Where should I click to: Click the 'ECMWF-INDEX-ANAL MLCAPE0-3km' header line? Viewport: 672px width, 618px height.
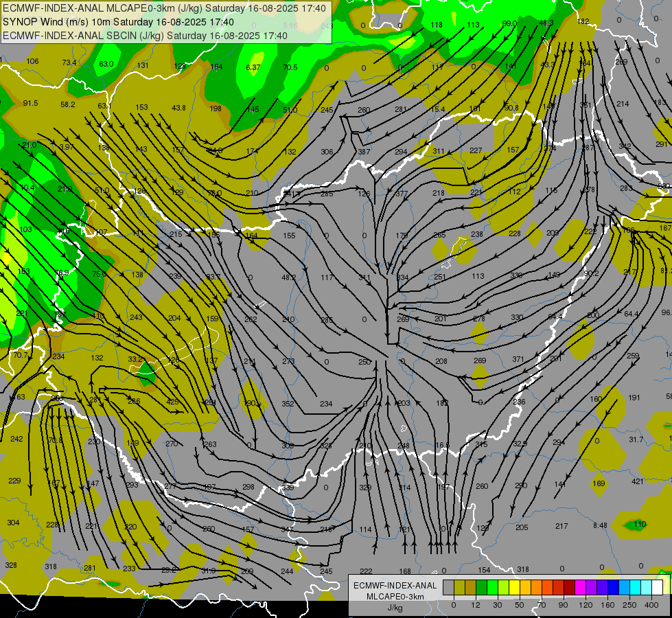[x=164, y=8]
